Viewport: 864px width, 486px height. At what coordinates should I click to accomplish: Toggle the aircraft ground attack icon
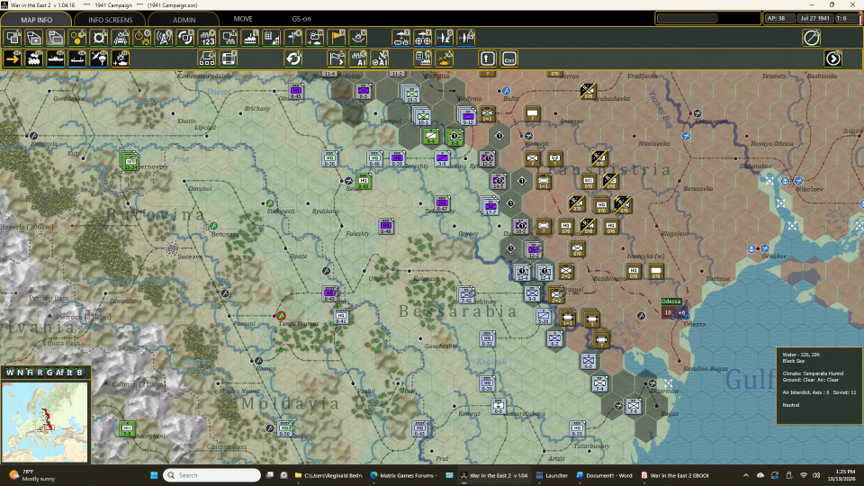[x=444, y=38]
